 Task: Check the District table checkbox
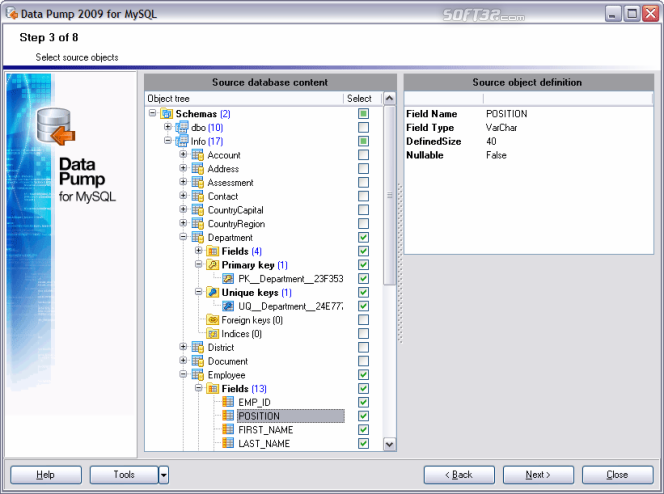point(363,348)
